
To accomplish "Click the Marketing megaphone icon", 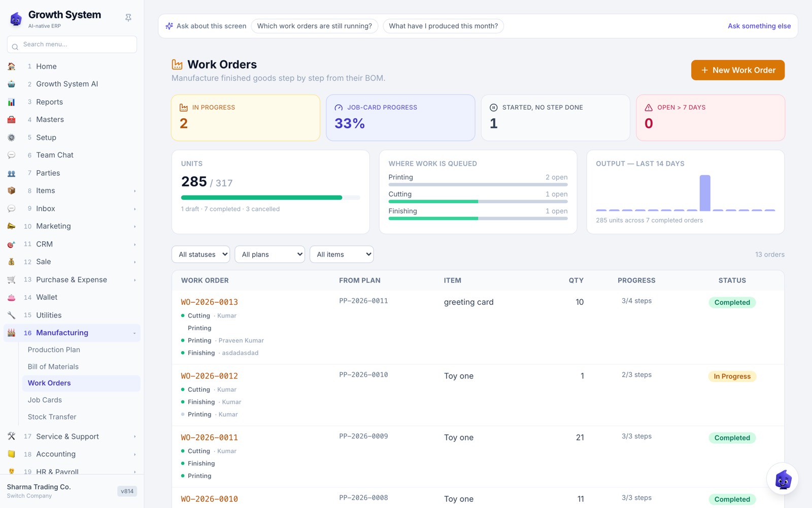I will (12, 227).
